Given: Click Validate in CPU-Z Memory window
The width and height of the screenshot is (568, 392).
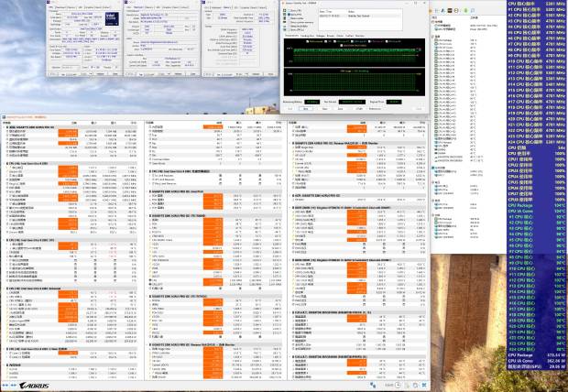Looking at the screenshot, I should (x=256, y=74).
